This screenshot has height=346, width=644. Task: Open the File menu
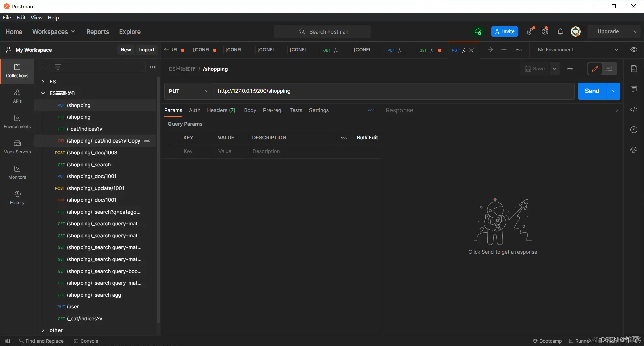point(7,17)
